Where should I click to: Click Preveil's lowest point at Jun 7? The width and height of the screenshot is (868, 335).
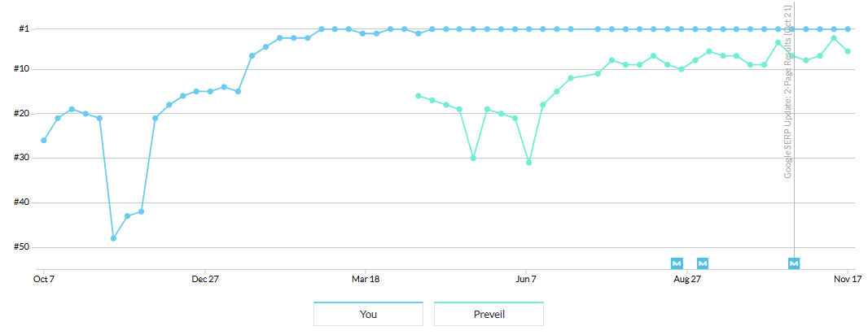(x=529, y=163)
